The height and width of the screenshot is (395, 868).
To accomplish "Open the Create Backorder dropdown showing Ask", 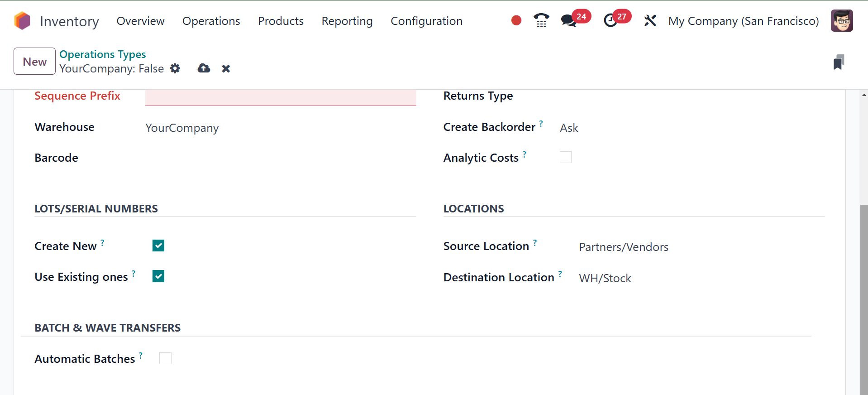I will click(x=569, y=128).
